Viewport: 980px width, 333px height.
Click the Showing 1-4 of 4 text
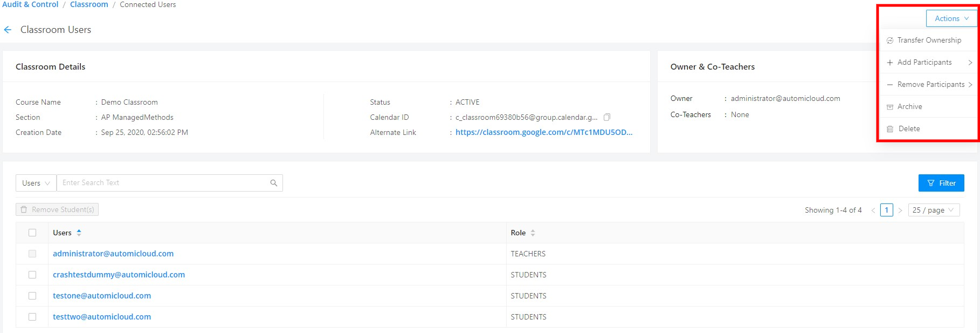pos(833,210)
